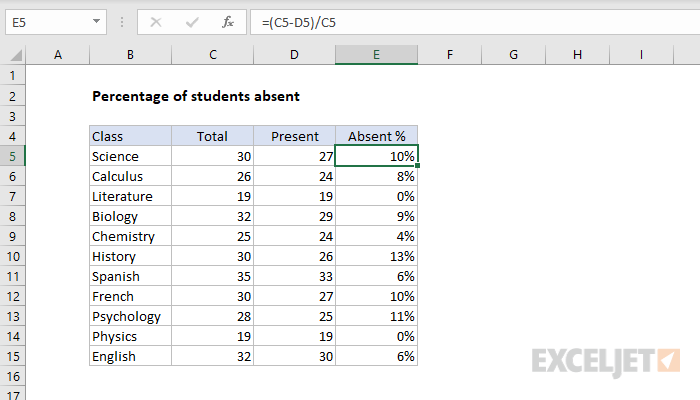
Task: Select row 2 header
Action: (12, 96)
